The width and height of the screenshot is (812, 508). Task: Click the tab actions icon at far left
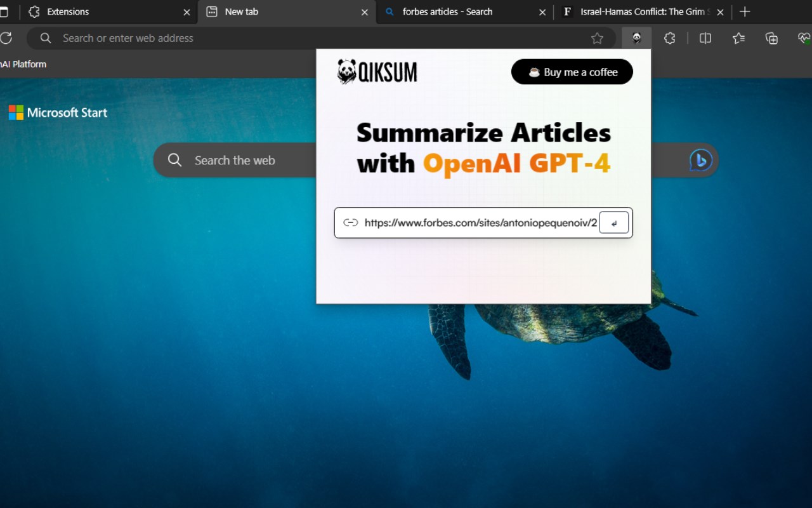(x=4, y=11)
